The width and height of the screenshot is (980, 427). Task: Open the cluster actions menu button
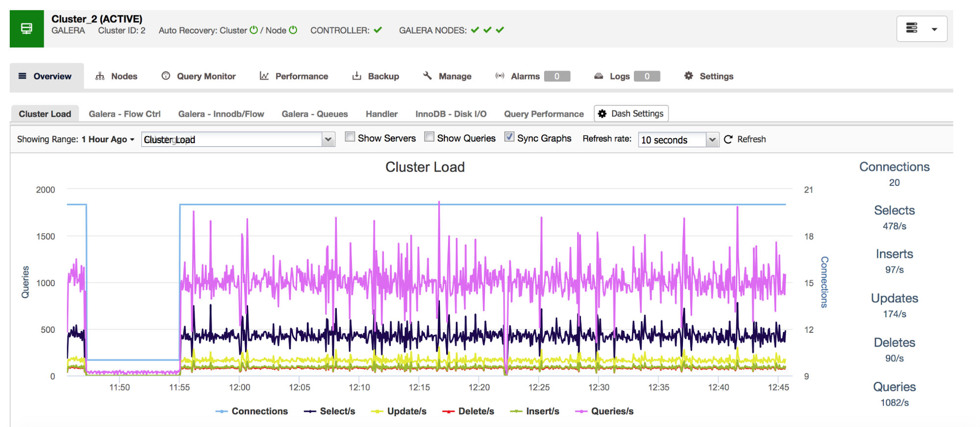[x=922, y=28]
